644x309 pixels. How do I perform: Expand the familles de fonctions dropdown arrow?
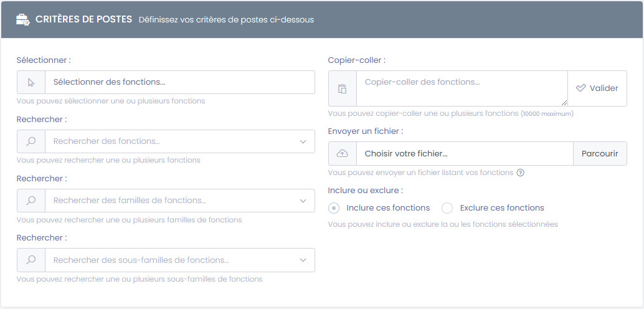[303, 201]
